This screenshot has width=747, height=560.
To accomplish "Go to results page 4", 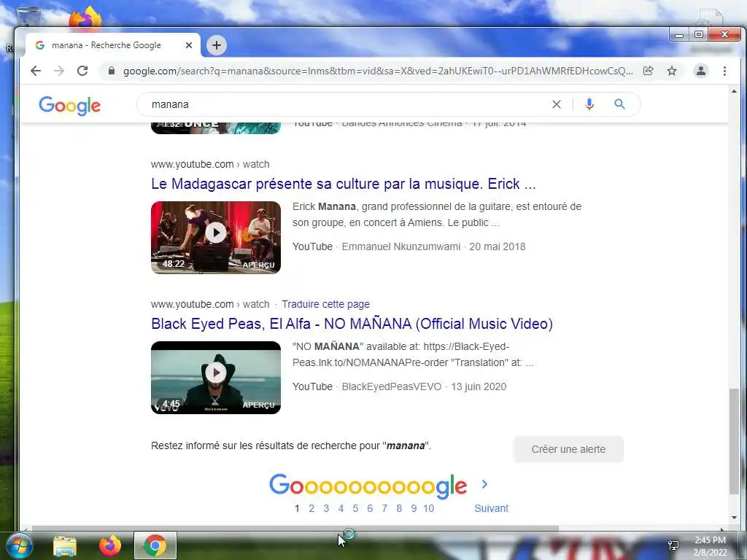I will [341, 508].
